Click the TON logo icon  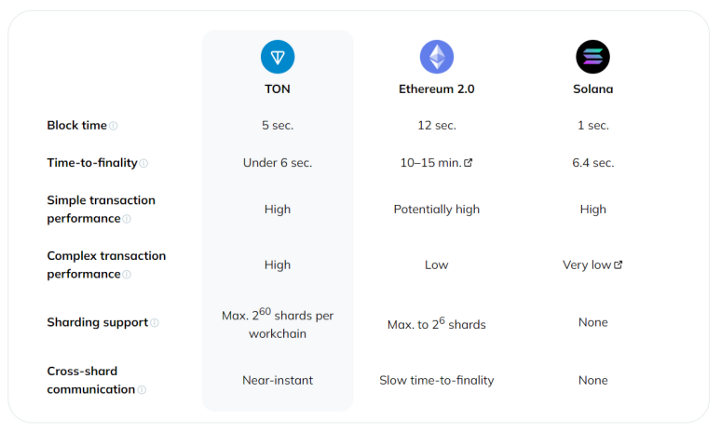(277, 57)
